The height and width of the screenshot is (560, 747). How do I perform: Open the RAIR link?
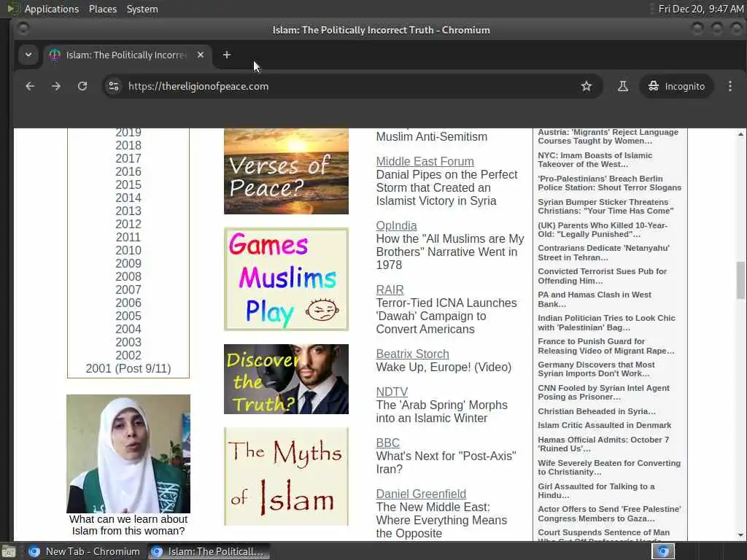[390, 290]
